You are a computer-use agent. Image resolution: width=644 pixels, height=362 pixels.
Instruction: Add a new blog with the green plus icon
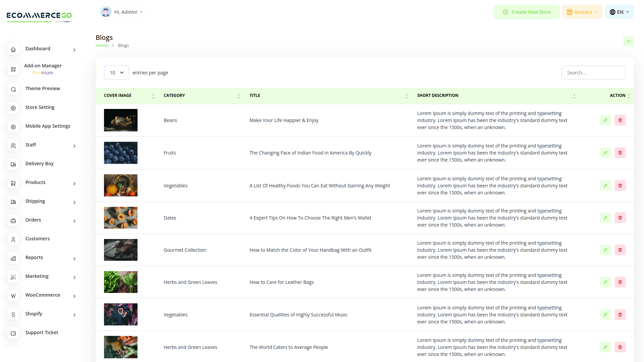coord(629,41)
